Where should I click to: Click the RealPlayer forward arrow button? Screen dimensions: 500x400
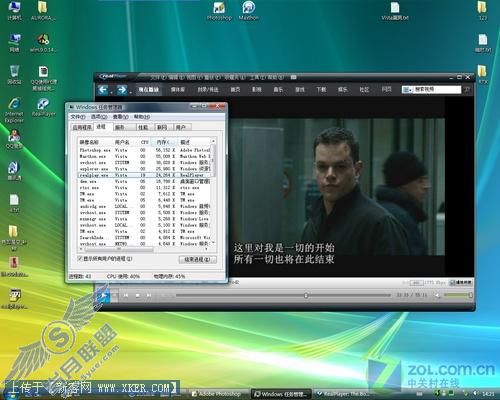point(122,90)
